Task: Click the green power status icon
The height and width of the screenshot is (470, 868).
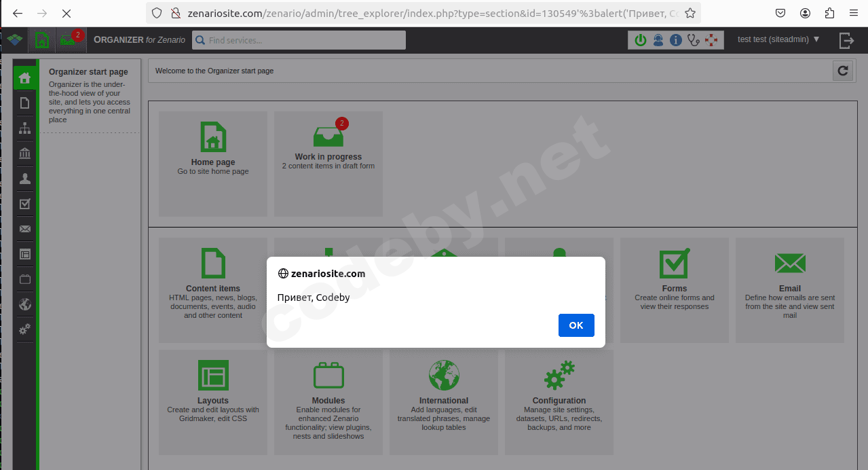Action: tap(640, 40)
